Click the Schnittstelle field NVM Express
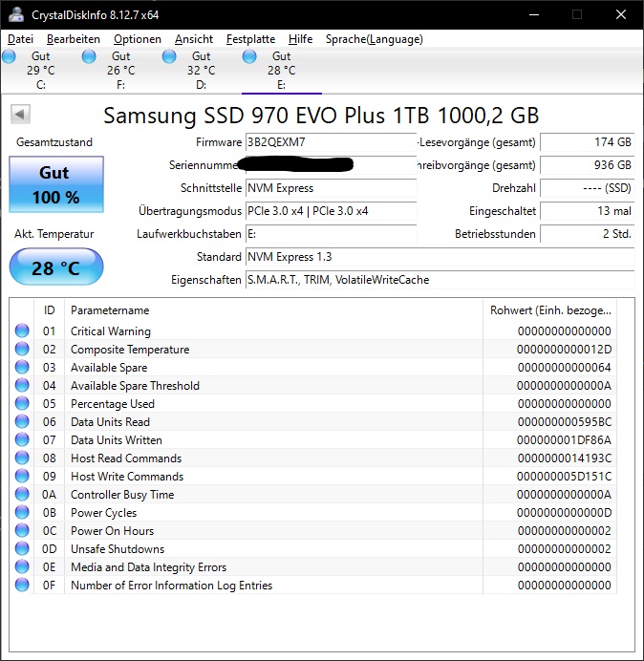Screen dimensions: 644x661 click(x=331, y=188)
